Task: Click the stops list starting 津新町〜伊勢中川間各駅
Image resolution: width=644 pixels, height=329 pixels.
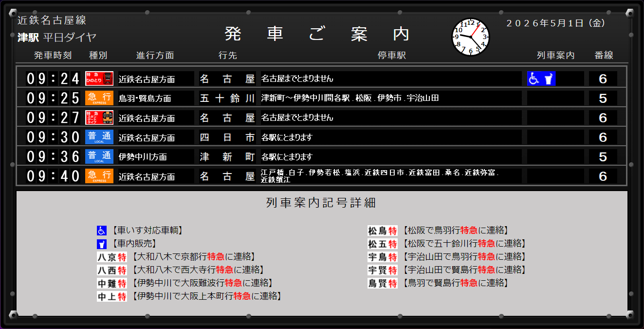Action: coord(350,98)
